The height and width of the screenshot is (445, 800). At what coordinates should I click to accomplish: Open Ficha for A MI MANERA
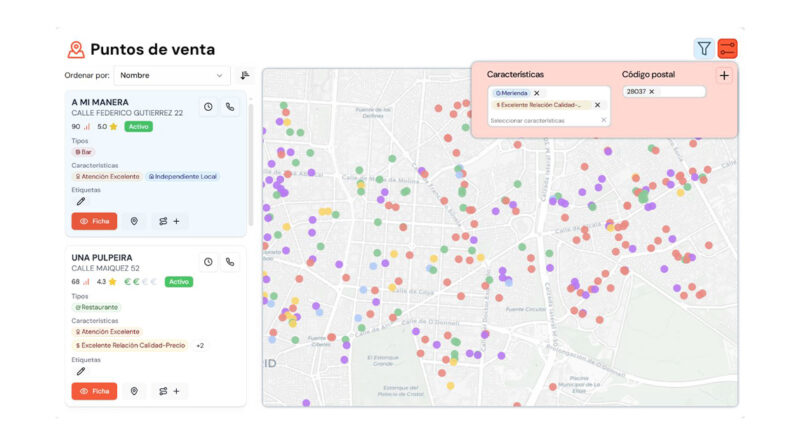point(94,221)
